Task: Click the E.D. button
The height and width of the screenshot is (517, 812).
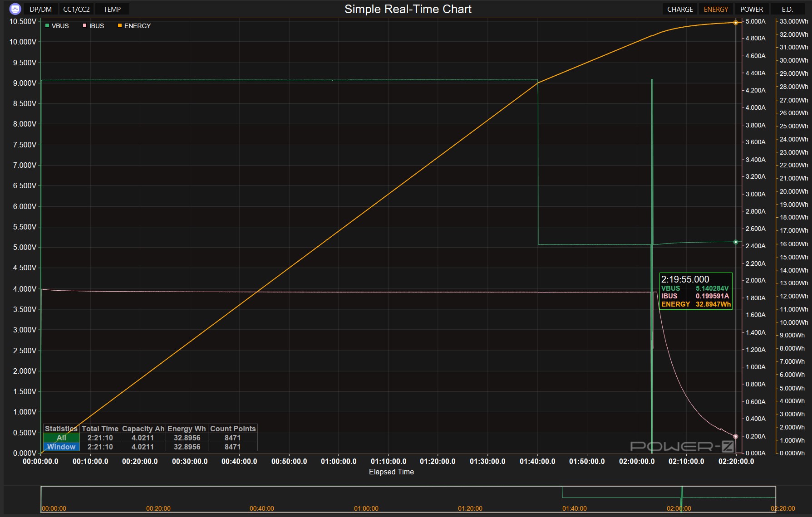Action: [x=787, y=9]
